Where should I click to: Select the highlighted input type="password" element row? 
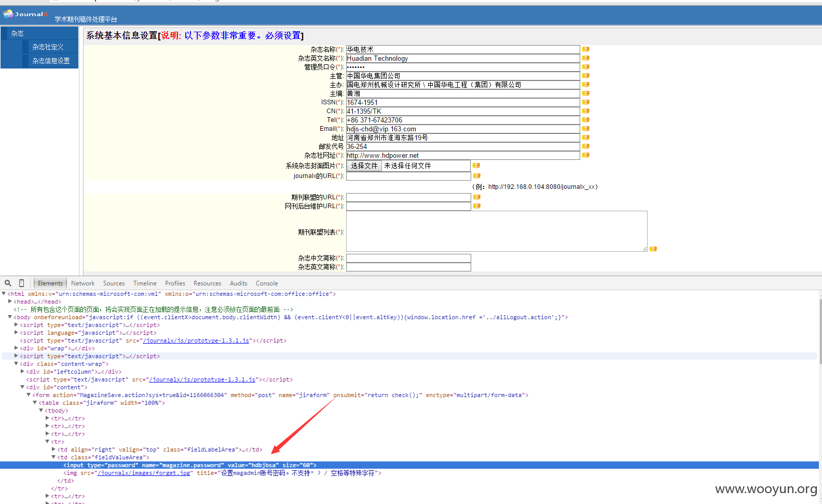(x=409, y=465)
